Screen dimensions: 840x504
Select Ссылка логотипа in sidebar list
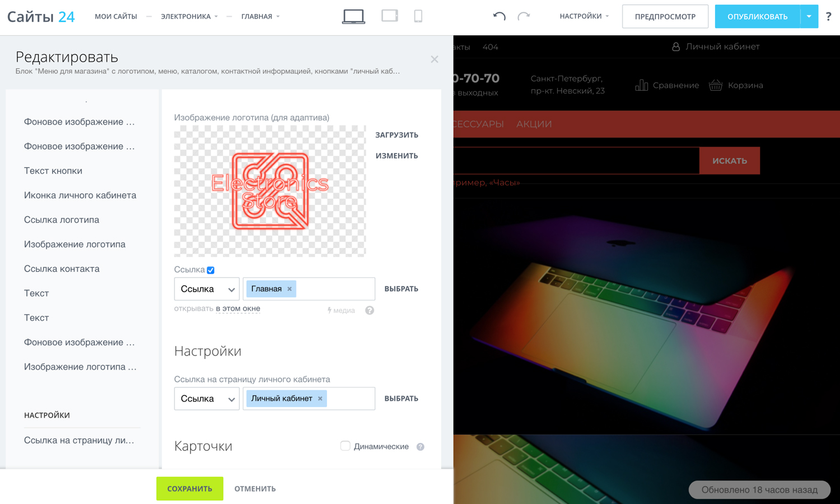point(62,220)
